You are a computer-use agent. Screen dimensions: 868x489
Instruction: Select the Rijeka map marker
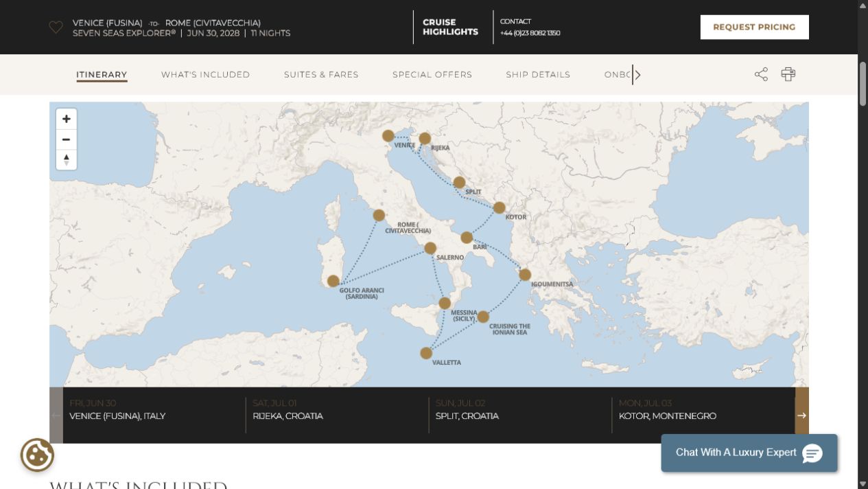point(425,139)
